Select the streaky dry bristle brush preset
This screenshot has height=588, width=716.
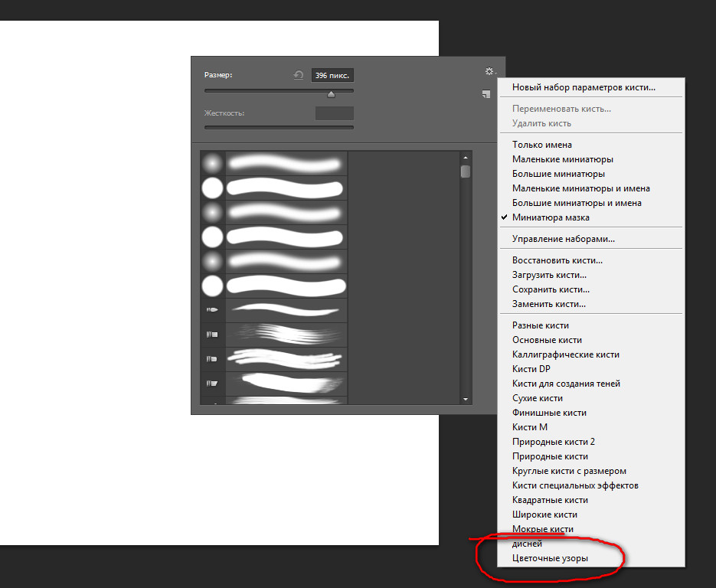pyautogui.click(x=273, y=335)
